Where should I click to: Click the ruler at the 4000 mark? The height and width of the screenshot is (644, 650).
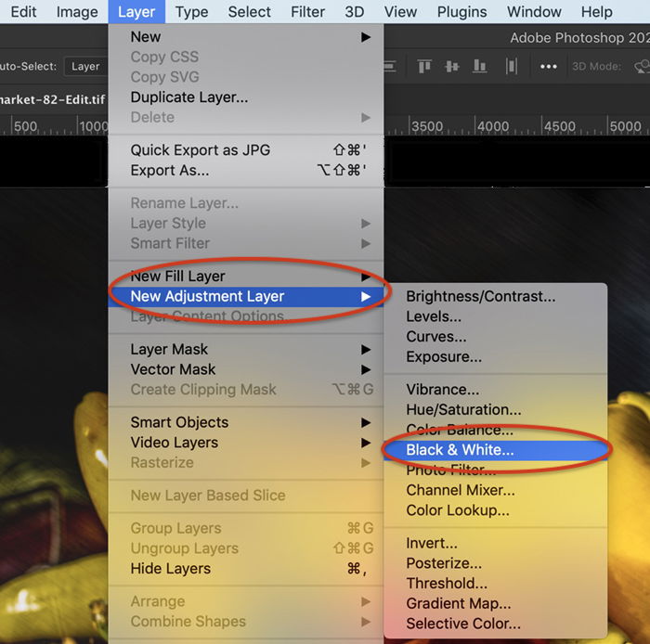tap(493, 126)
